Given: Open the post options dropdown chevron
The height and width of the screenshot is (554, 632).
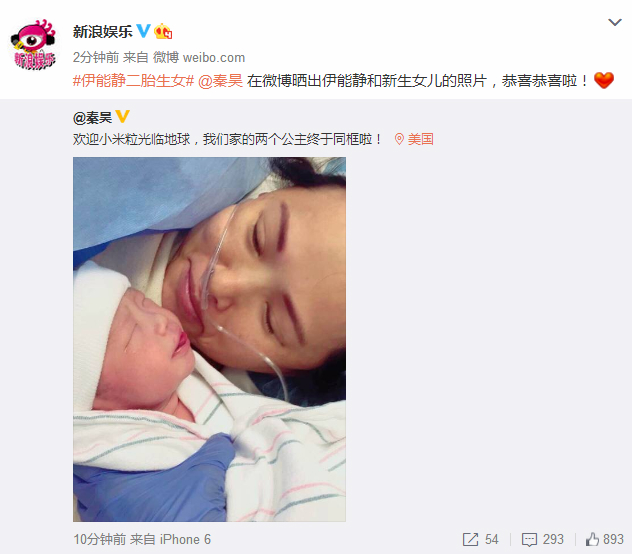Looking at the screenshot, I should pos(614,22).
